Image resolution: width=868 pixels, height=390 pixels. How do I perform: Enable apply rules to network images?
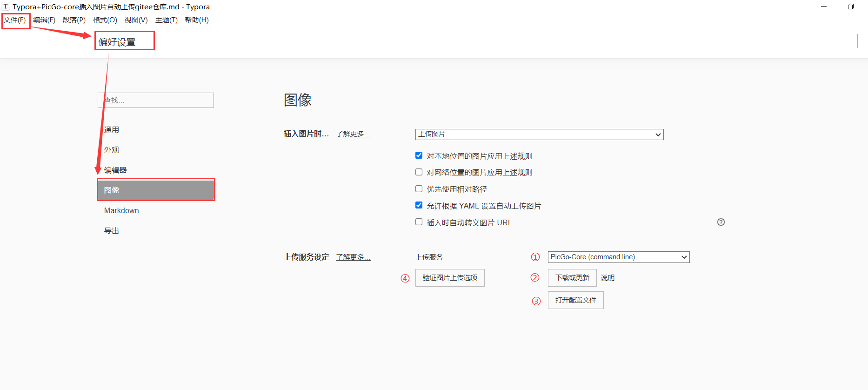(419, 172)
